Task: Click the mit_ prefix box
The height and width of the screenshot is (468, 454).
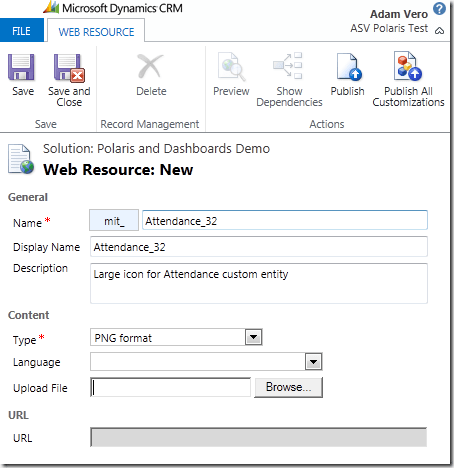Action: (x=114, y=220)
